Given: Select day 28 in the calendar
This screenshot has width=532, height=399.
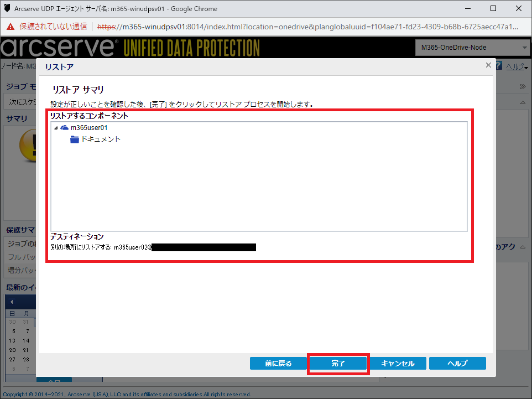Looking at the screenshot, I should [x=26, y=359].
